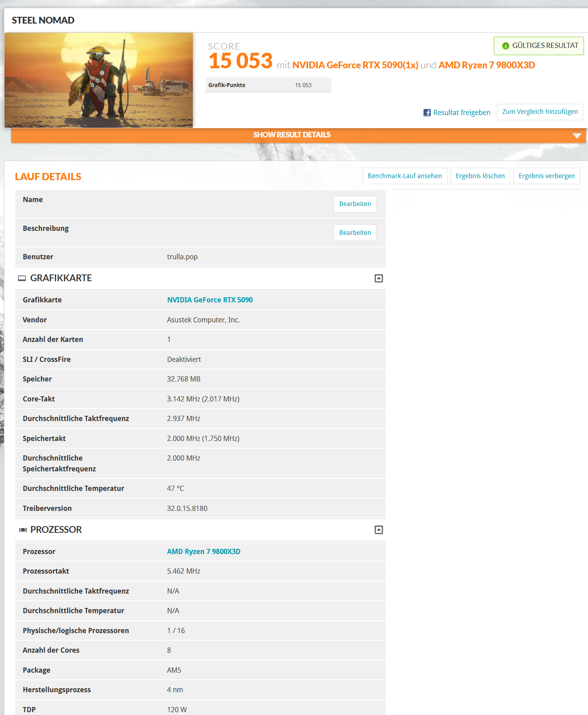Click username trulla.pop
Screen dimensions: 588x715
pos(182,257)
